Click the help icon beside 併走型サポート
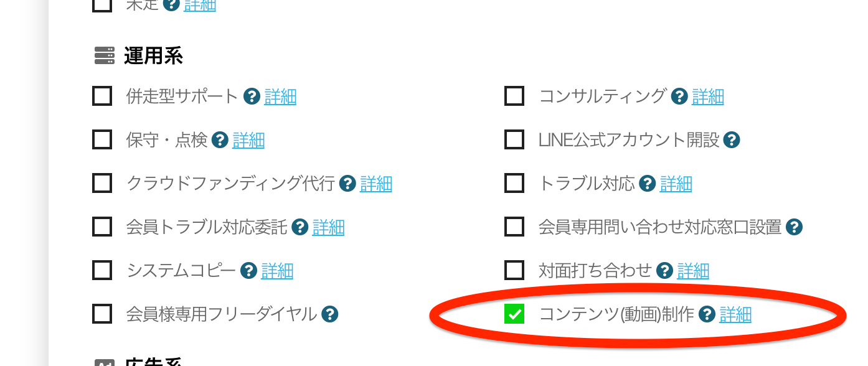The height and width of the screenshot is (366, 868). [252, 96]
